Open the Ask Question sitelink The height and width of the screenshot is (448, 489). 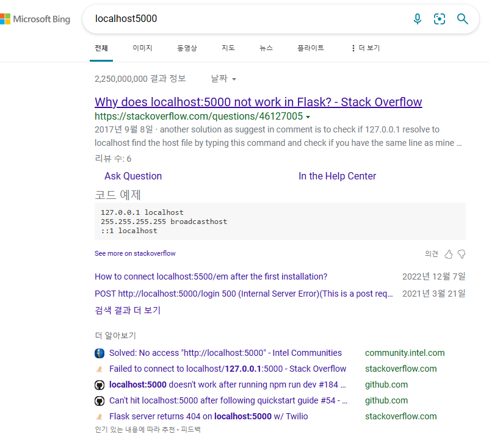(133, 176)
